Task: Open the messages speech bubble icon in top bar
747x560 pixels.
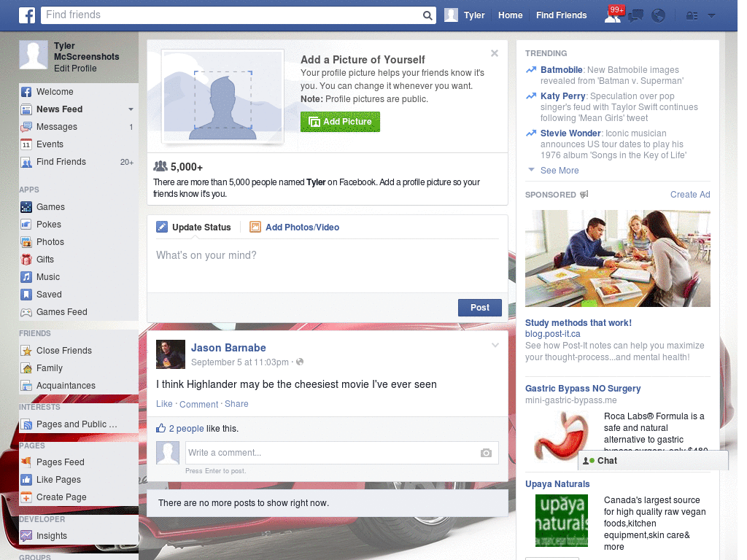Action: [636, 16]
